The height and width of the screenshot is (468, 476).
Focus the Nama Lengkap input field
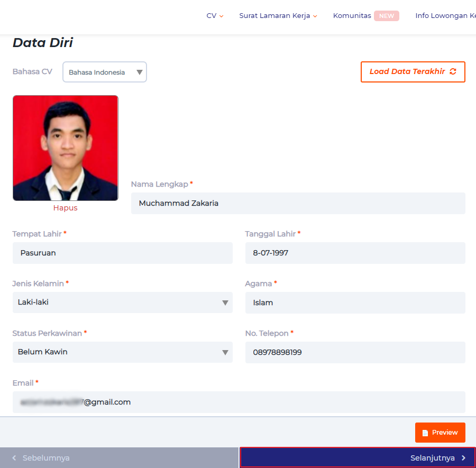[298, 204]
